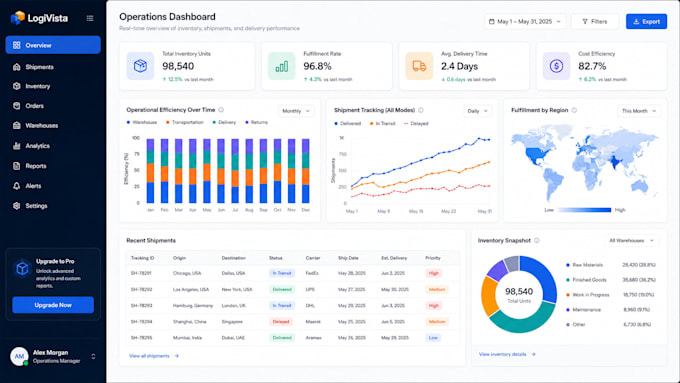Toggle the Delayed line legend
This screenshot has width=680, height=383.
(x=416, y=124)
